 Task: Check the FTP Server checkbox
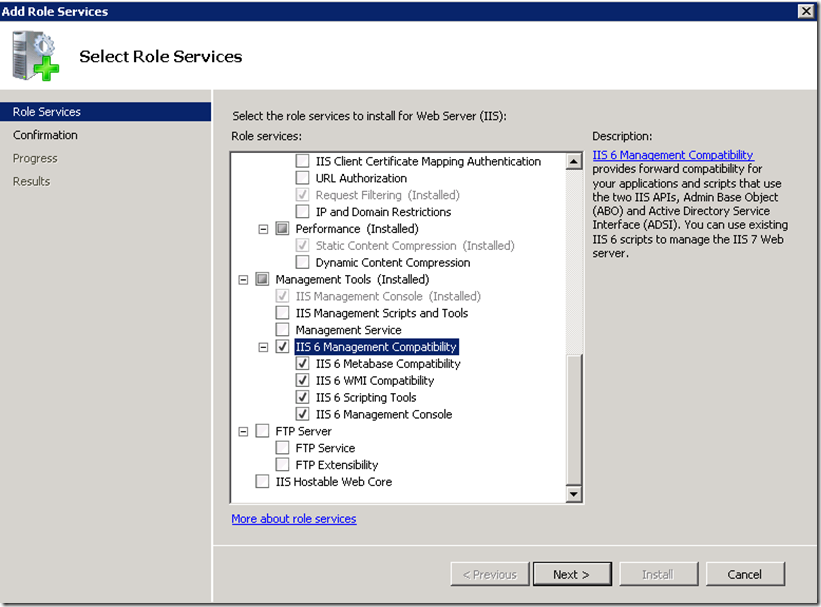(x=262, y=431)
